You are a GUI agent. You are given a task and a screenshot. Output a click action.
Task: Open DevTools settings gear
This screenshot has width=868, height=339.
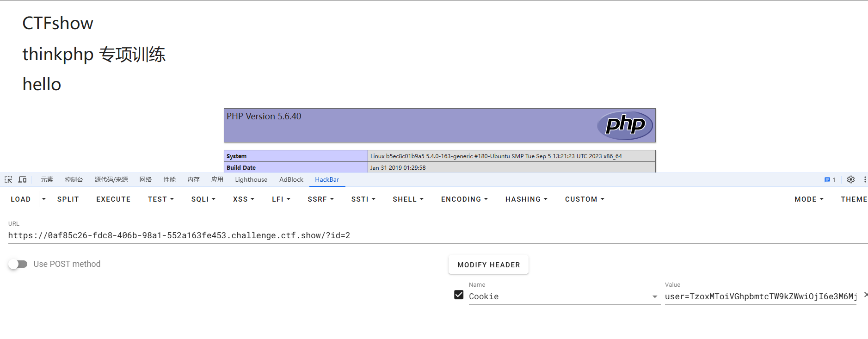point(850,180)
